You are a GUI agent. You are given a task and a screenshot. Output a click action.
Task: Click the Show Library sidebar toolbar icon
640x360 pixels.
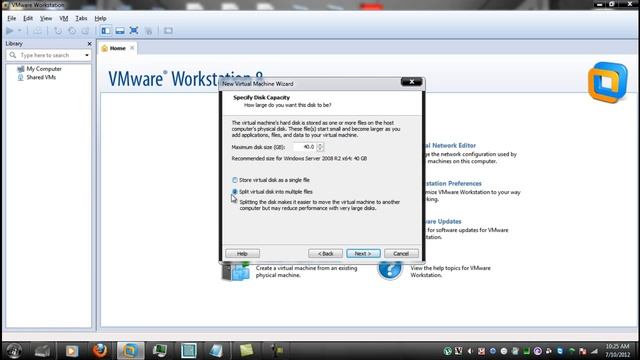[106, 31]
